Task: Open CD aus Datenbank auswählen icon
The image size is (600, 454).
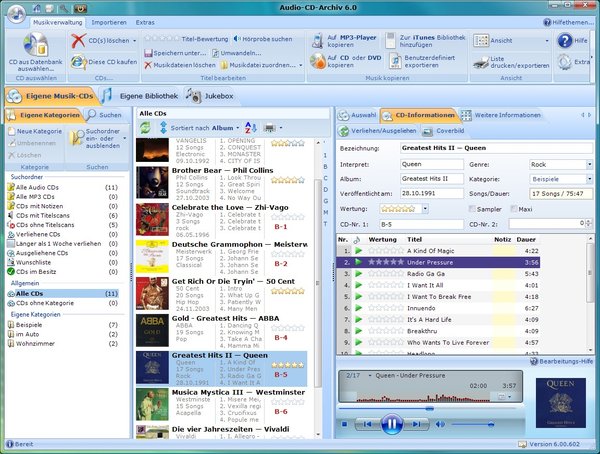Action: pyautogui.click(x=36, y=45)
